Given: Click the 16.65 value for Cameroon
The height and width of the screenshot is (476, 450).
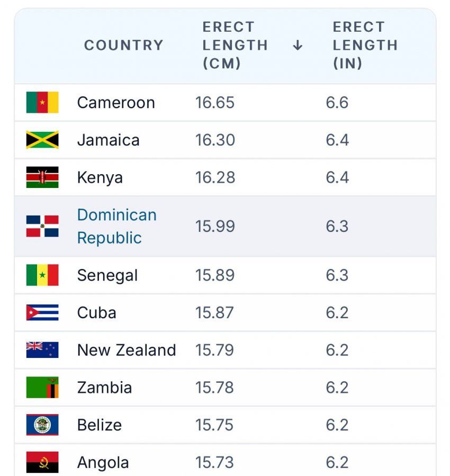Looking at the screenshot, I should click(x=214, y=102).
